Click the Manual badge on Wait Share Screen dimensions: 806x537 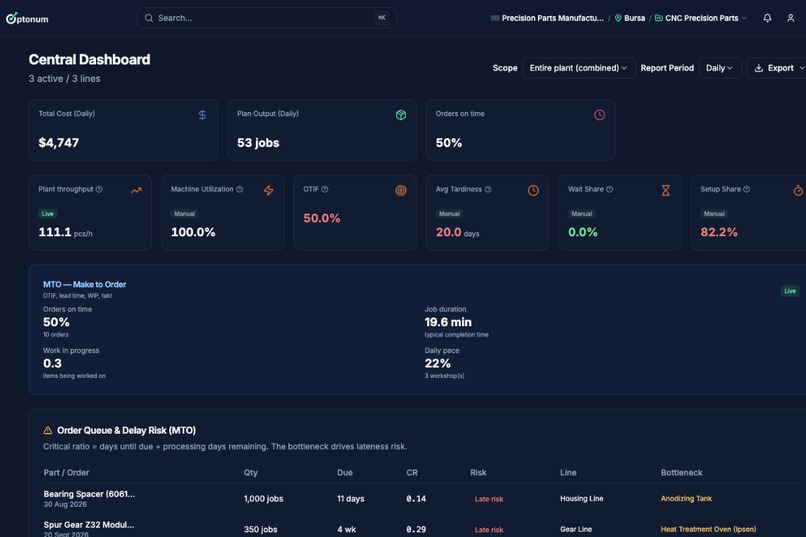581,213
